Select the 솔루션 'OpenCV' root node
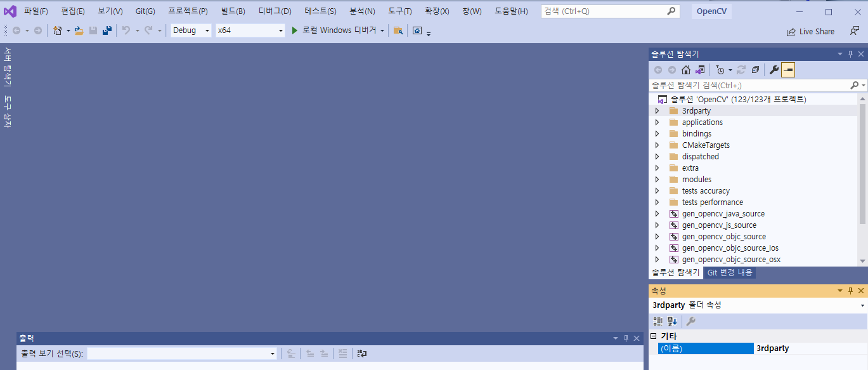868x370 pixels. (x=739, y=100)
